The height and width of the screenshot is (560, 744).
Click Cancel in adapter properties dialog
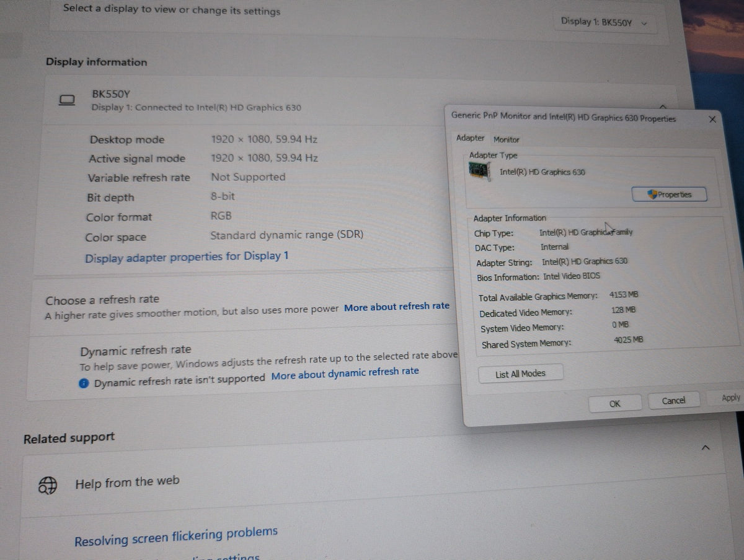coord(673,401)
